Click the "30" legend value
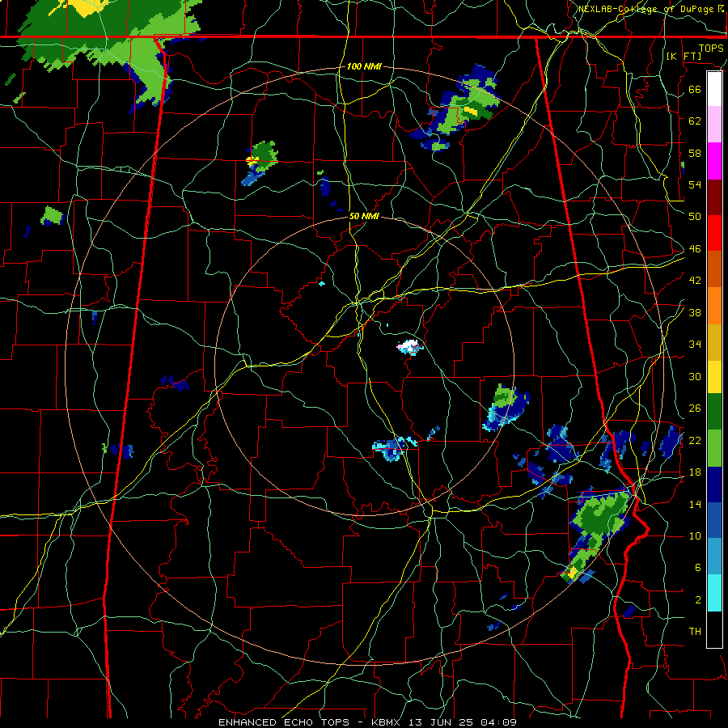 coord(695,376)
